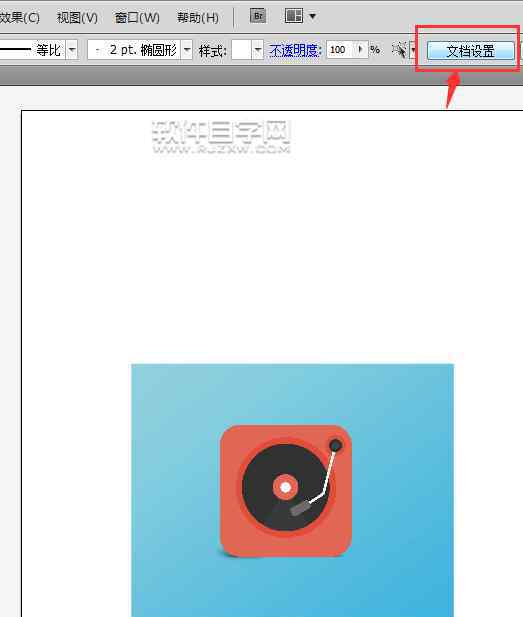Click the opacity 100 input field
Screen dimensions: 523x617
(340, 50)
